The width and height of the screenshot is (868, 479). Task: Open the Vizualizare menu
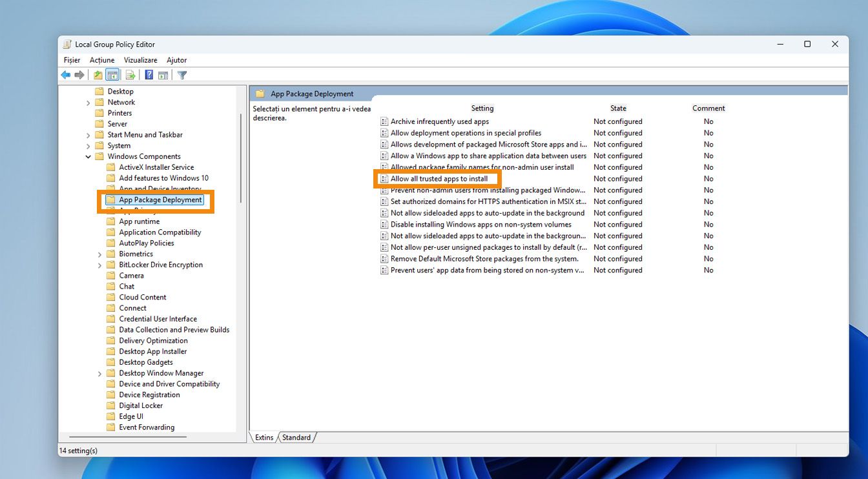[141, 60]
